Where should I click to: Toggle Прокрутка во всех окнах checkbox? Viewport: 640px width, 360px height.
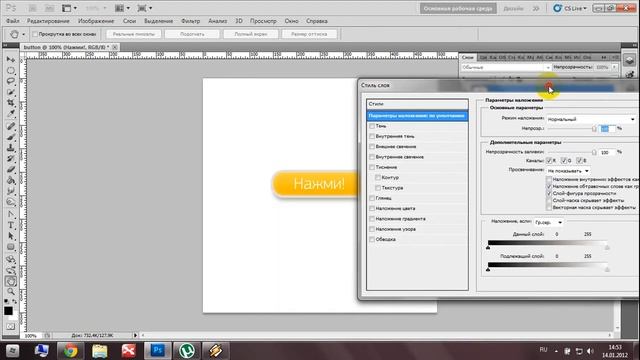click(x=35, y=34)
